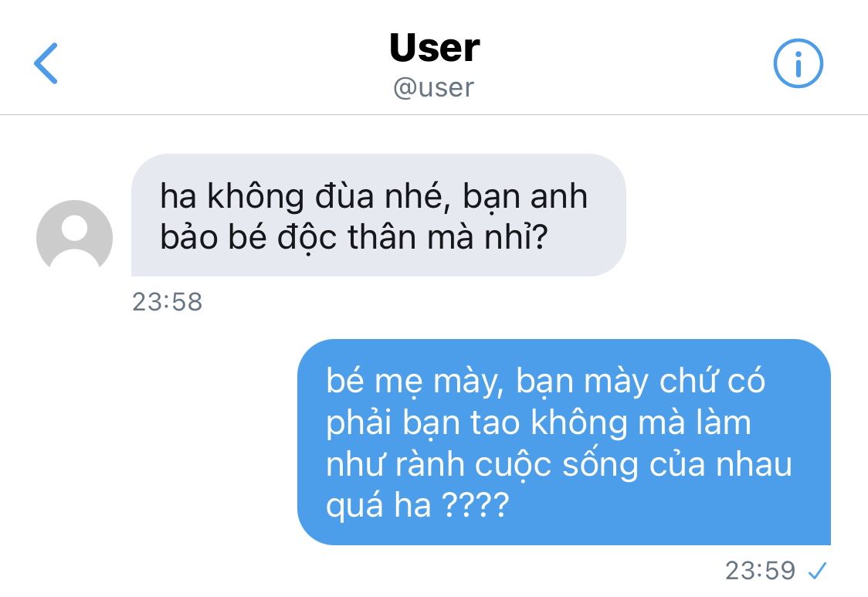The width and height of the screenshot is (868, 597).
Task: Tap the words 'bạn anh' in received message
Action: (x=525, y=197)
